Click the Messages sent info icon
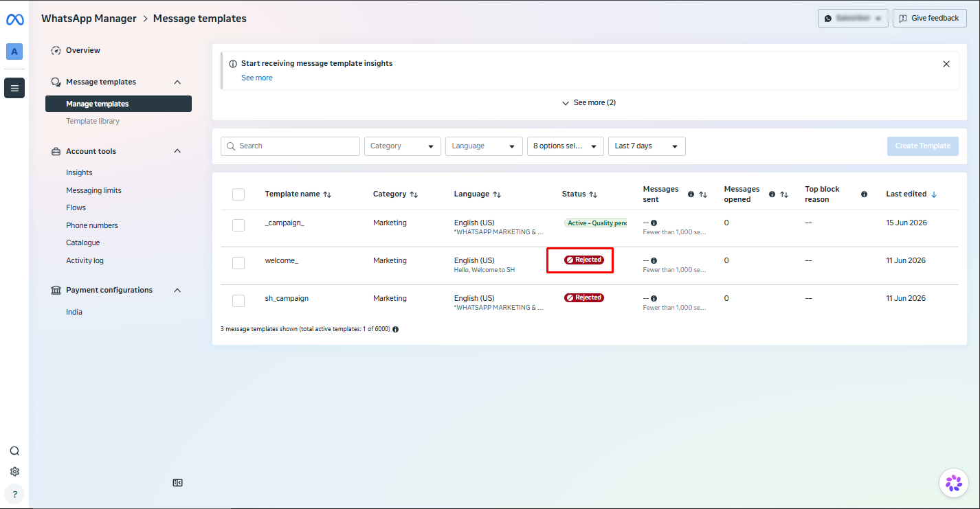This screenshot has height=509, width=980. (691, 194)
